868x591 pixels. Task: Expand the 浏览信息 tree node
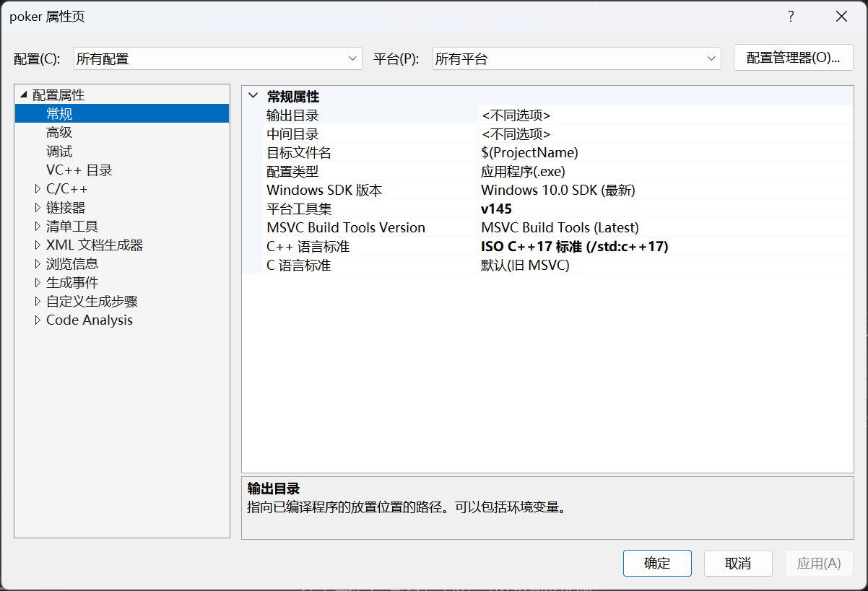[x=38, y=263]
